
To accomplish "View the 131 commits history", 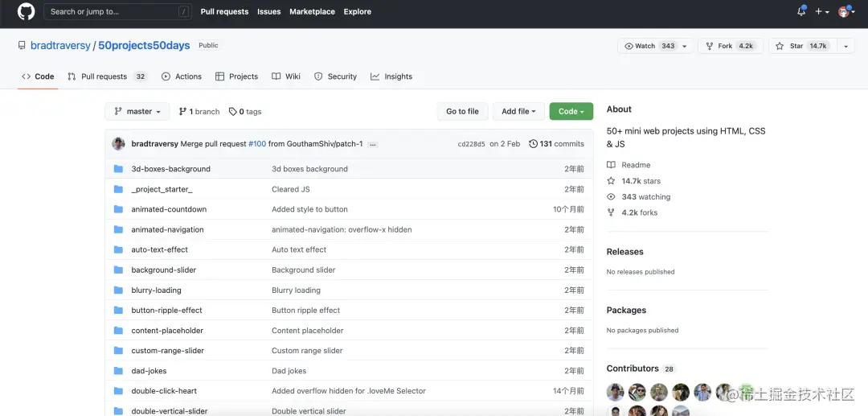I will click(x=556, y=144).
